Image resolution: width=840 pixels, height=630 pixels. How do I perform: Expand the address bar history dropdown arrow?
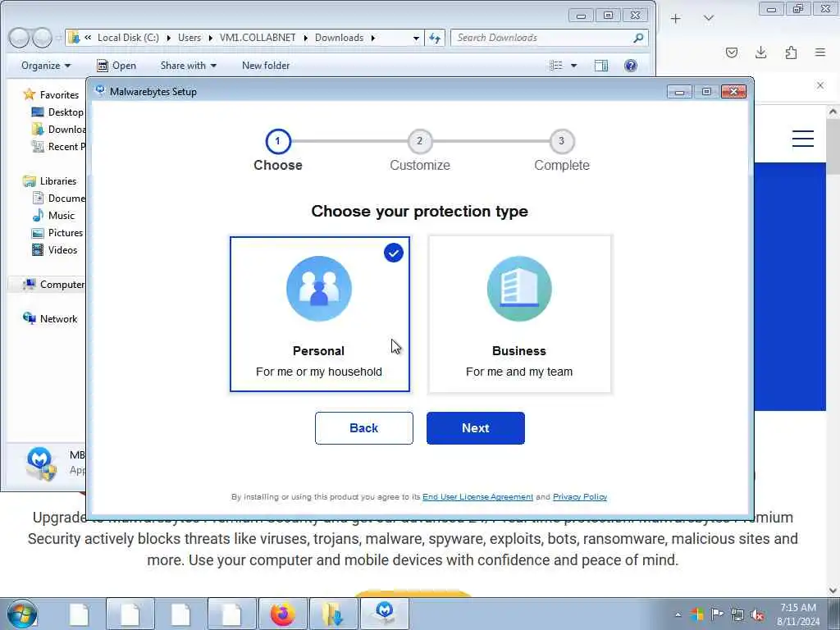point(416,38)
